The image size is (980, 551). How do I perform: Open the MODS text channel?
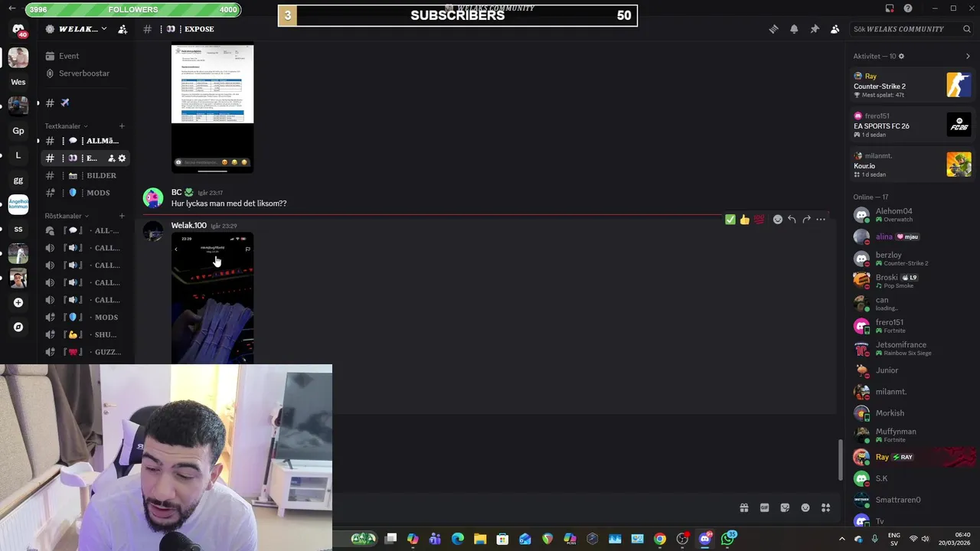coord(84,193)
